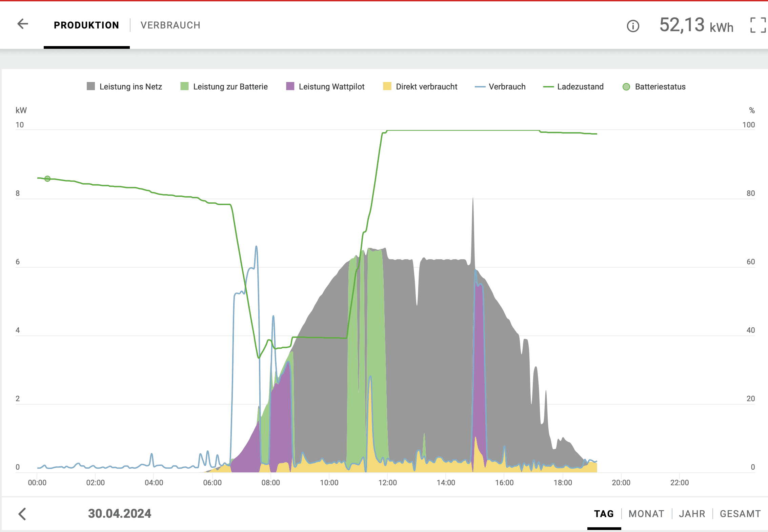768x532 pixels.
Task: Click the Ladezustand green line legend icon
Action: point(548,87)
